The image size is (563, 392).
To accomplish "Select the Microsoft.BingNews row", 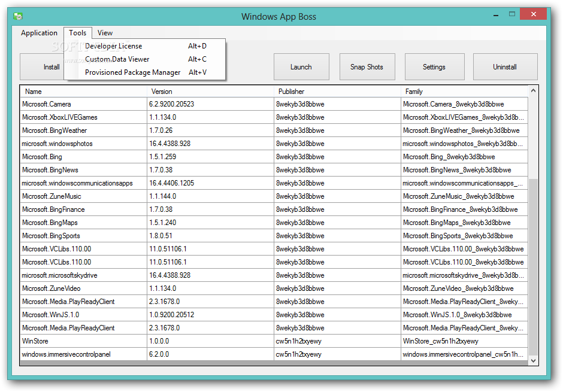I will [x=274, y=170].
